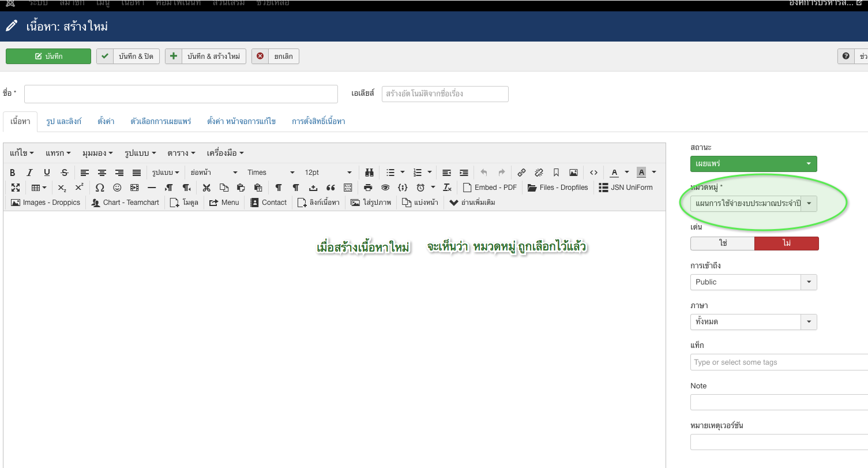Viewport: 868px width, 468px height.
Task: Click the print icon in editor
Action: click(369, 188)
